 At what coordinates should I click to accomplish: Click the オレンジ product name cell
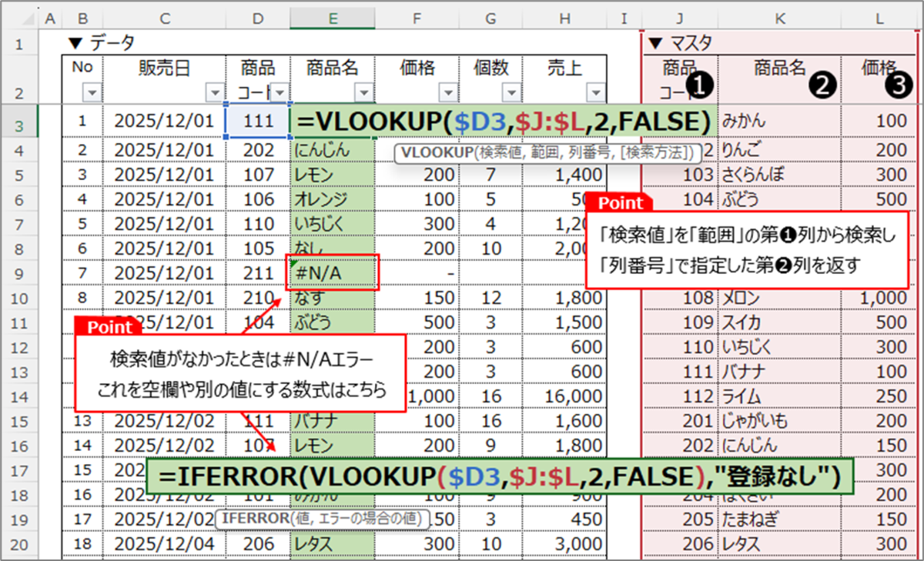(333, 199)
